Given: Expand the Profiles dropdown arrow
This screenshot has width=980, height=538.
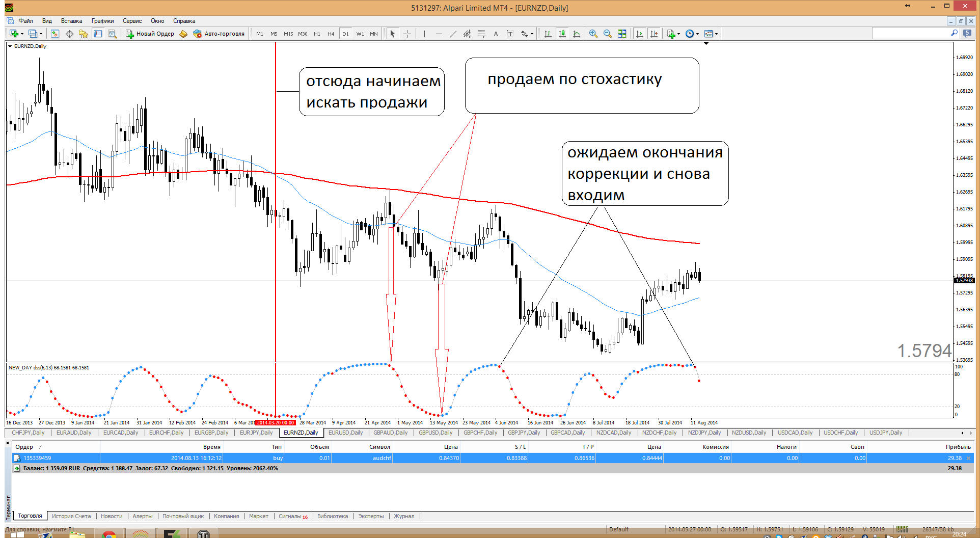Looking at the screenshot, I should (41, 34).
